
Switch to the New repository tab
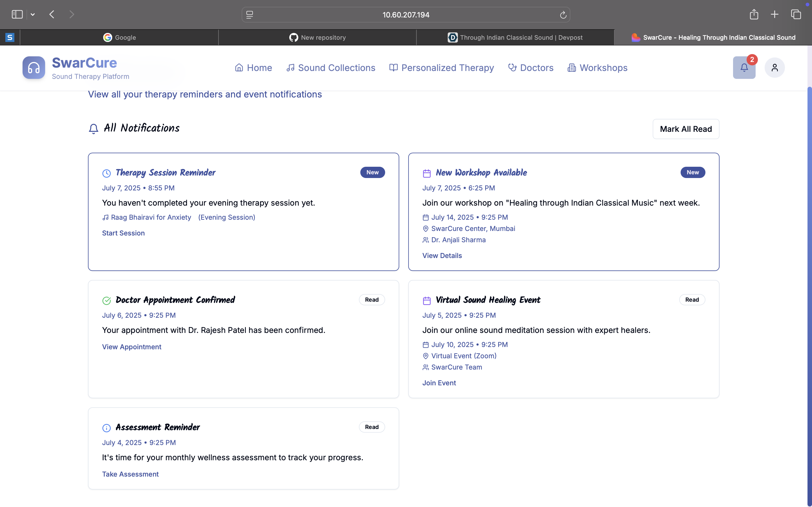pos(317,37)
